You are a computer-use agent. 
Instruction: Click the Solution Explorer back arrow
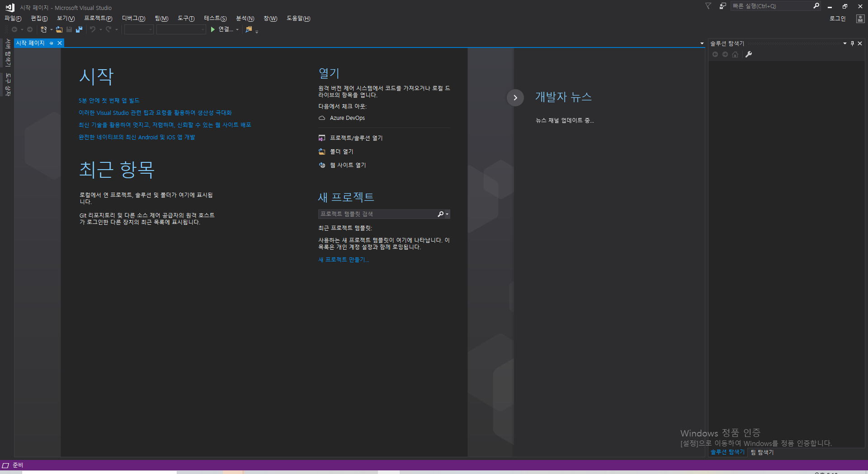coord(715,54)
